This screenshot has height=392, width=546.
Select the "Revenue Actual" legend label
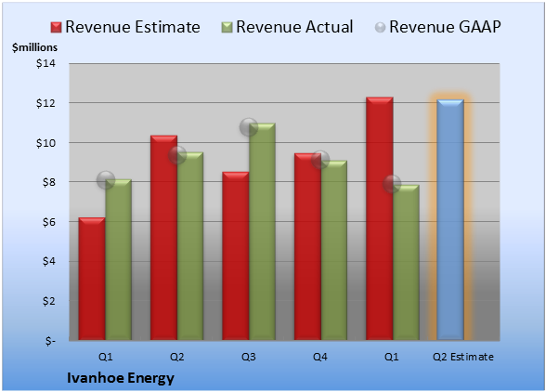click(294, 27)
